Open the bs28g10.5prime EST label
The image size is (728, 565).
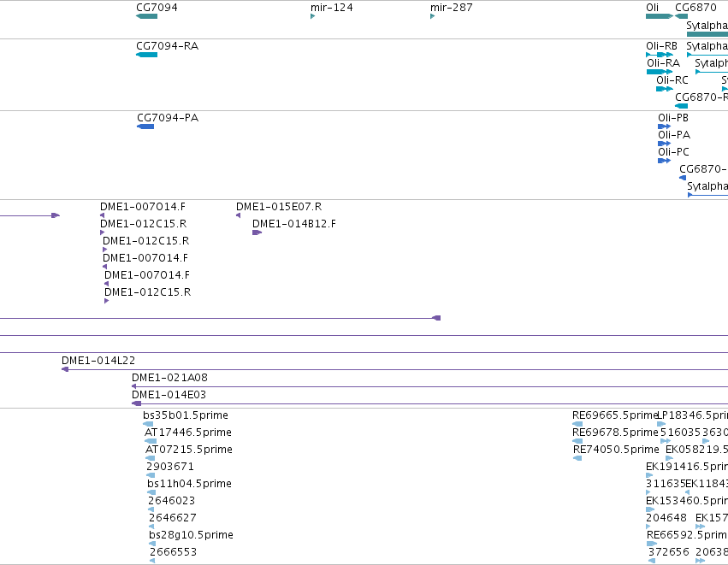[191, 535]
